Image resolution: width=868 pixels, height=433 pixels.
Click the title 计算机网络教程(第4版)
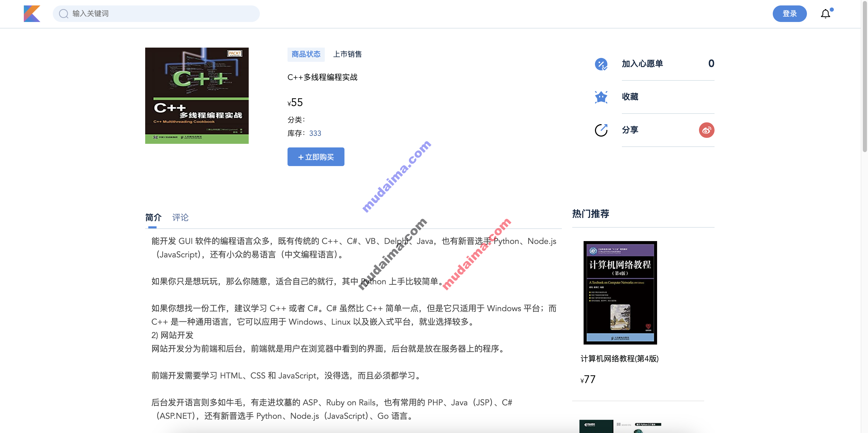pos(619,359)
